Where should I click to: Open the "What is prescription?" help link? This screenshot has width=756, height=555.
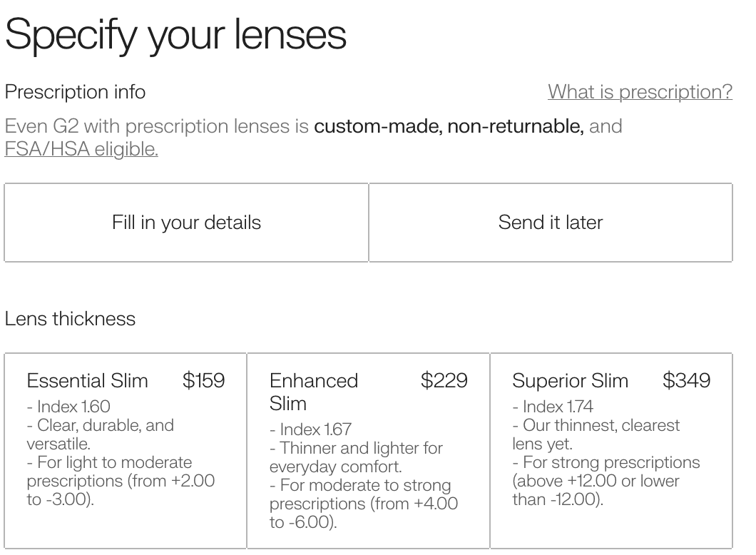[x=640, y=91]
